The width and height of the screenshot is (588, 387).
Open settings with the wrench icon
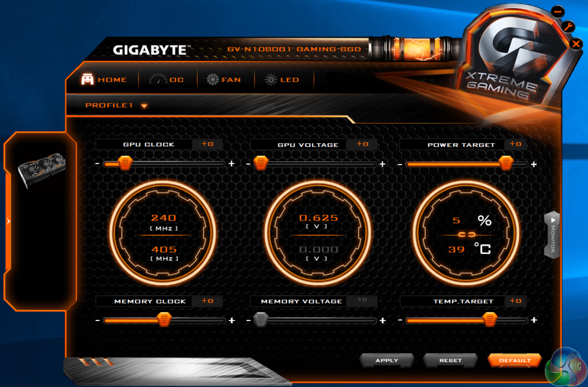point(568,27)
